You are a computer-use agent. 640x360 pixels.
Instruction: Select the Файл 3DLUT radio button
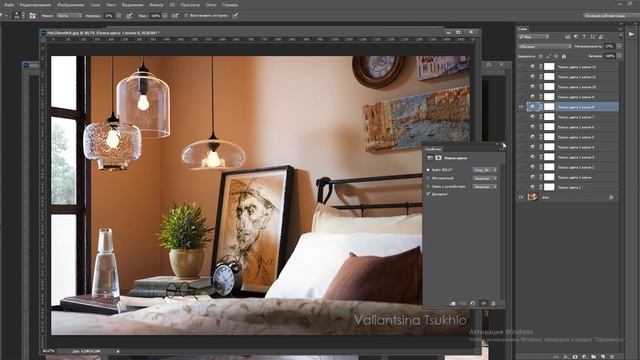pos(428,170)
